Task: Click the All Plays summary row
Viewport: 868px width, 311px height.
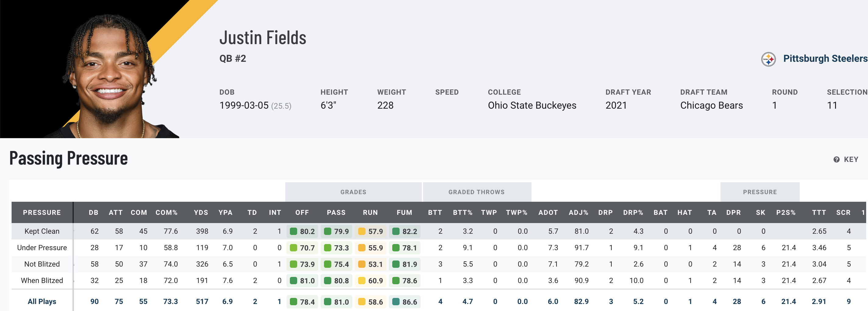Action: tap(42, 302)
